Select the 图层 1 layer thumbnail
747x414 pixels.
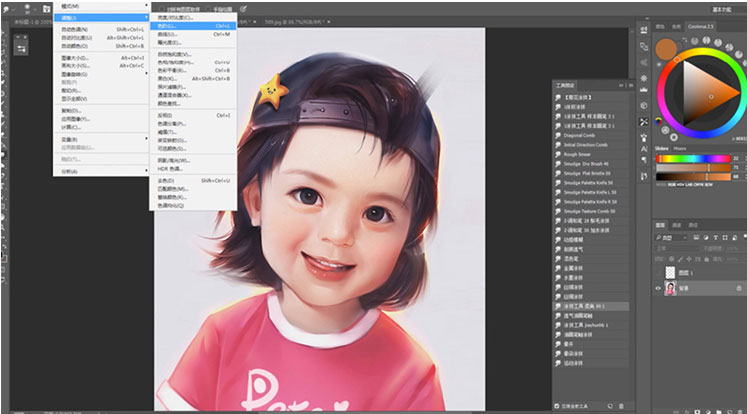[x=670, y=273]
